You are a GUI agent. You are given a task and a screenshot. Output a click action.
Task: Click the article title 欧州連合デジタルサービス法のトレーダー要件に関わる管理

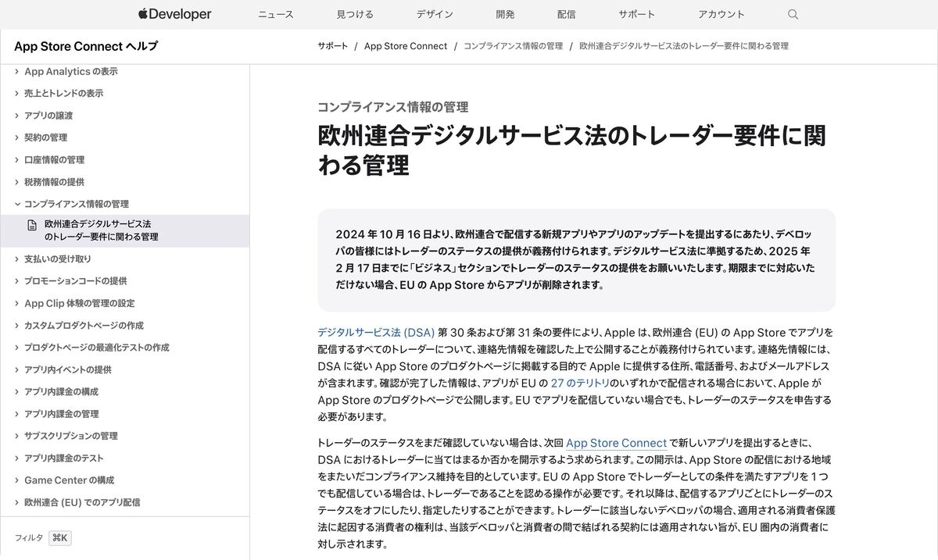click(x=572, y=150)
